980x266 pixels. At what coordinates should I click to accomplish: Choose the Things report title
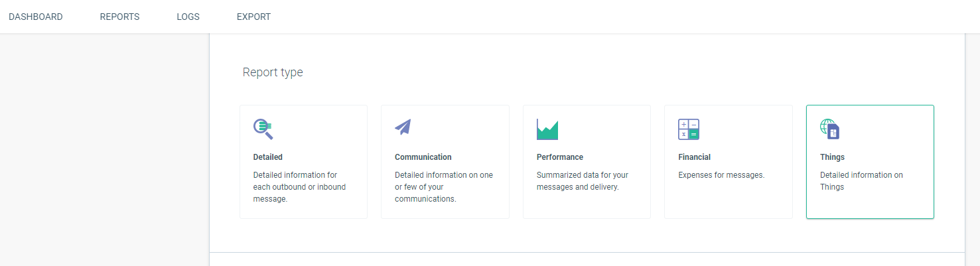pos(832,157)
